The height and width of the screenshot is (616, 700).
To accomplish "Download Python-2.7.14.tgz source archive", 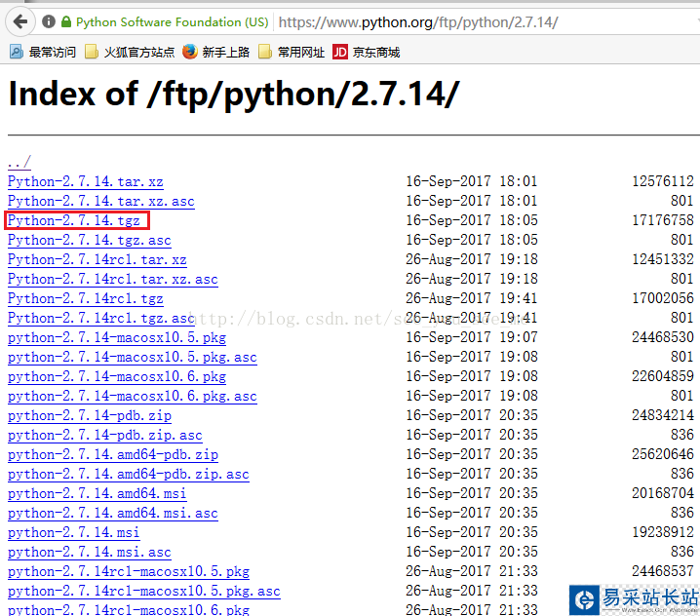I will tap(74, 220).
